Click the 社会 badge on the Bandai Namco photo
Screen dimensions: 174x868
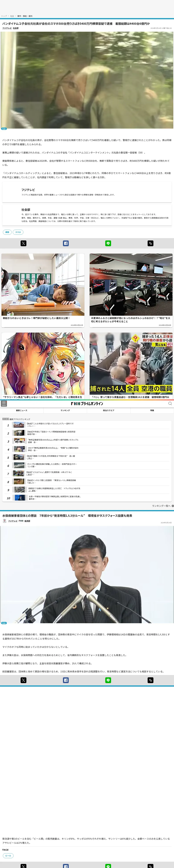4,129
